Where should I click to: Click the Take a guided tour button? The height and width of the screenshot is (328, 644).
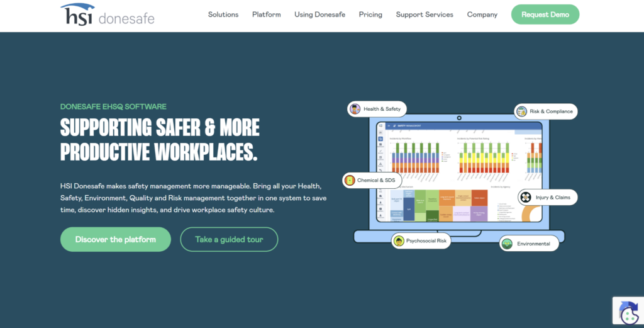229,239
